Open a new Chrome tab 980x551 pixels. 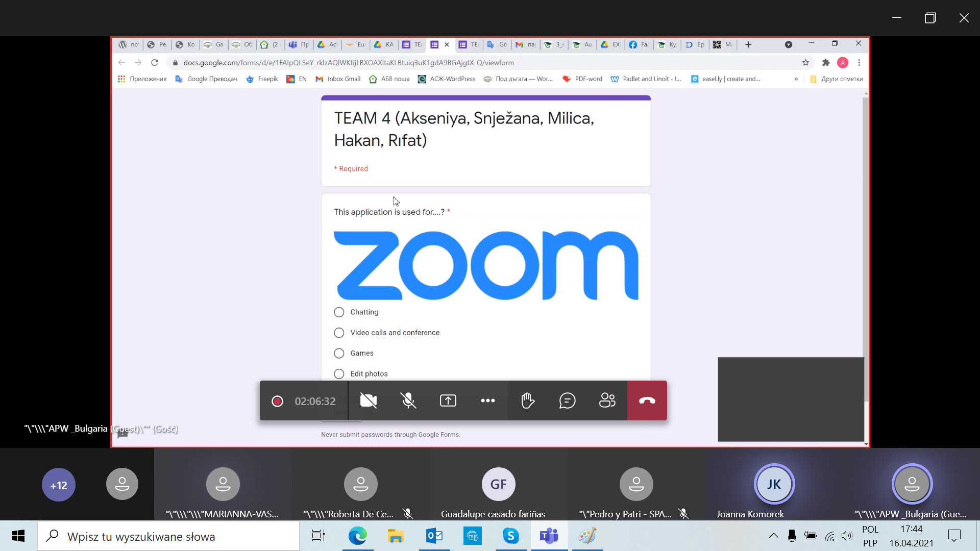pyautogui.click(x=748, y=44)
